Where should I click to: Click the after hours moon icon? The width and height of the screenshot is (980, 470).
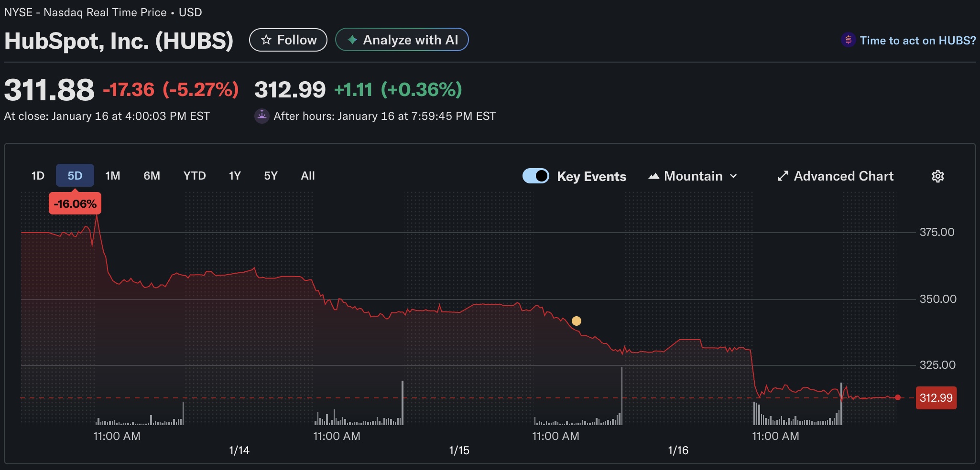[261, 116]
